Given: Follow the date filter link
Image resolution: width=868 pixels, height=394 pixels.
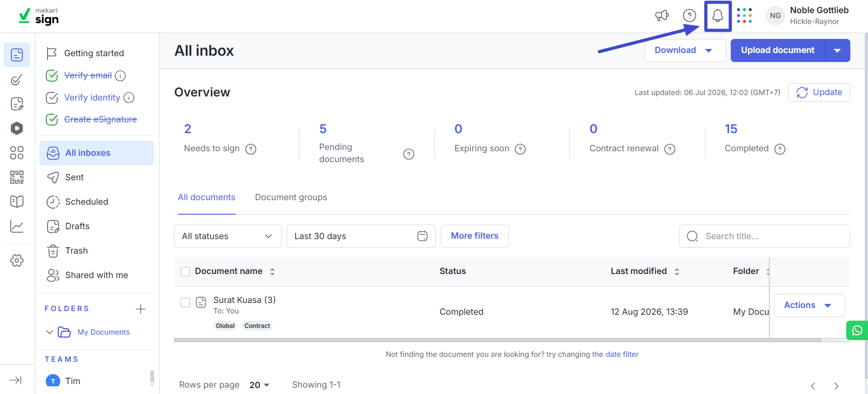Looking at the screenshot, I should click(x=622, y=355).
